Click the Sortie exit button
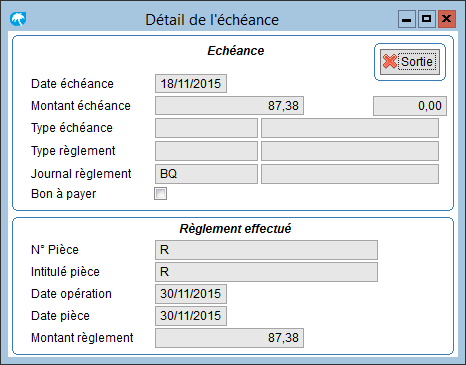The width and height of the screenshot is (466, 365). coord(410,62)
